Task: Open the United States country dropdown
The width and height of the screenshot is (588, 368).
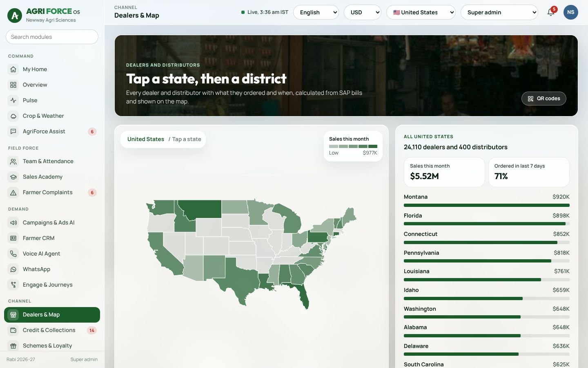Action: coord(421,12)
